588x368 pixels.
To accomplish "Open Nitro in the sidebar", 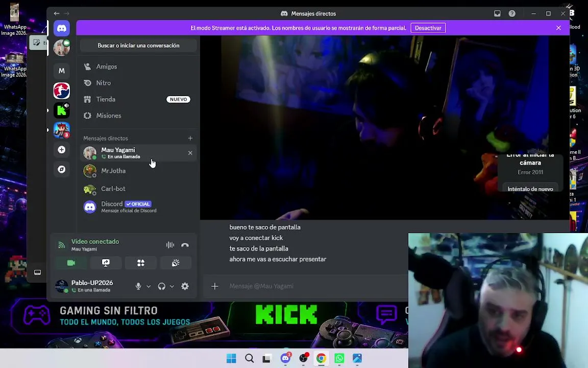I will 138,83.
